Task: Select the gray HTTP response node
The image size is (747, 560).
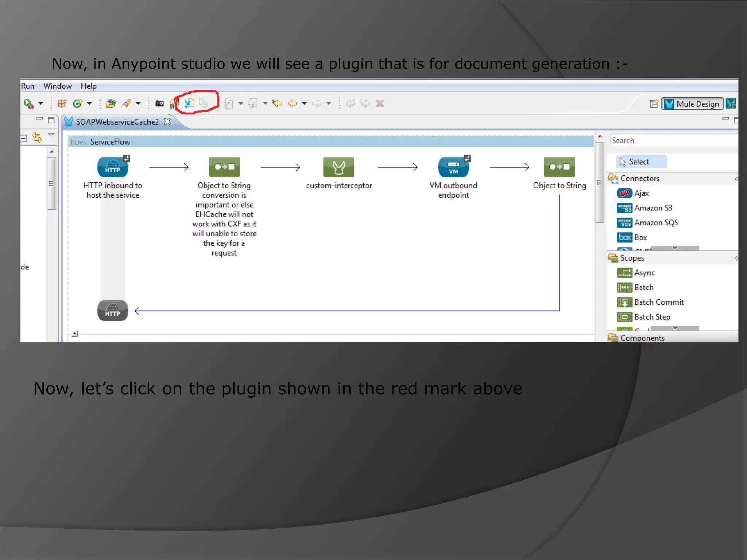Action: pyautogui.click(x=113, y=311)
